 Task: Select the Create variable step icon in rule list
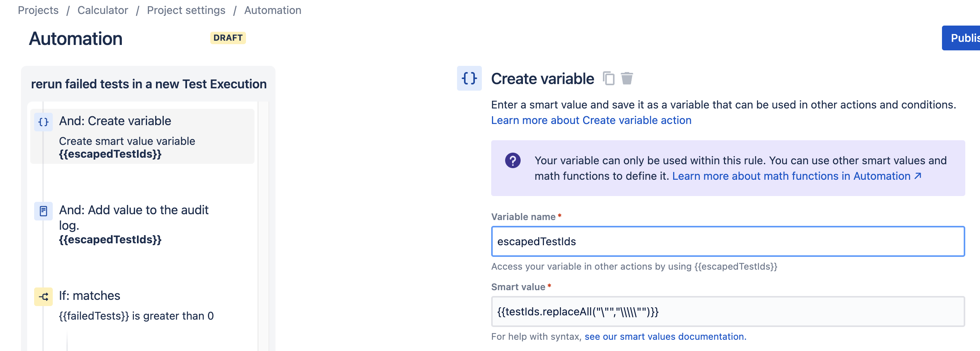coord(43,122)
